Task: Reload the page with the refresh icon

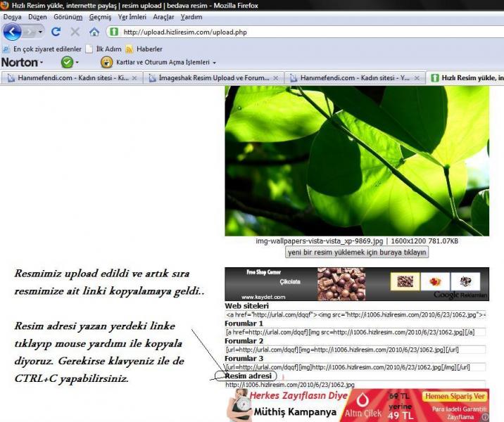Action: (56, 32)
